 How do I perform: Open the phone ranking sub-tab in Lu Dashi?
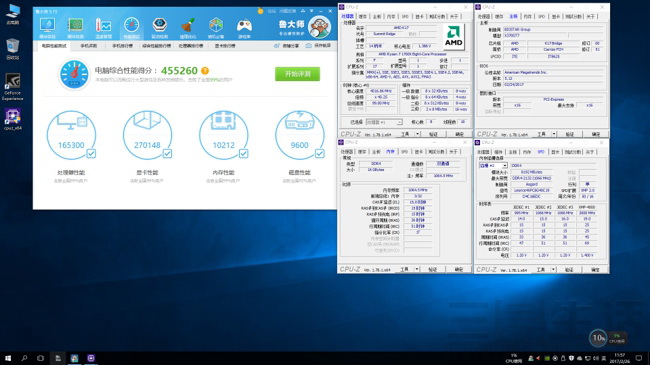tap(122, 46)
